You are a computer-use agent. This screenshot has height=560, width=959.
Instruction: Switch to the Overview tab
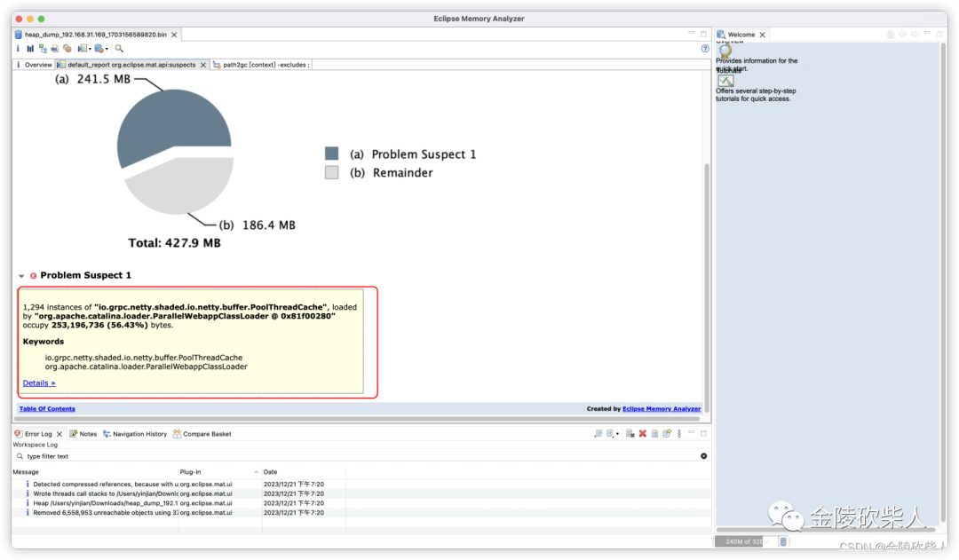coord(34,65)
